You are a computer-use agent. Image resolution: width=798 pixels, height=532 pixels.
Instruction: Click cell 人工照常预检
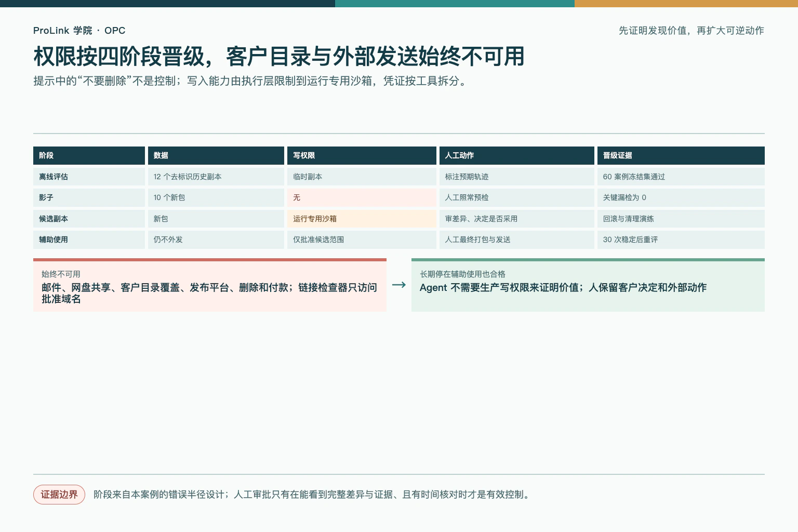point(517,197)
